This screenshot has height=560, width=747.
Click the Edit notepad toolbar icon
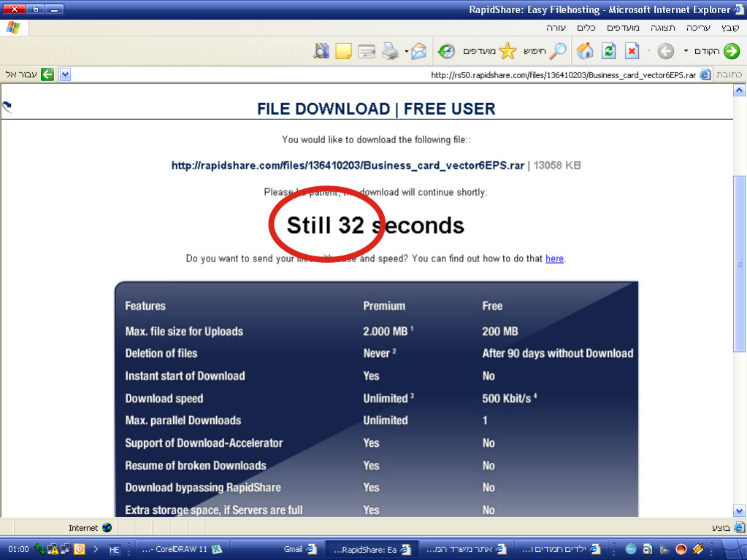[367, 51]
